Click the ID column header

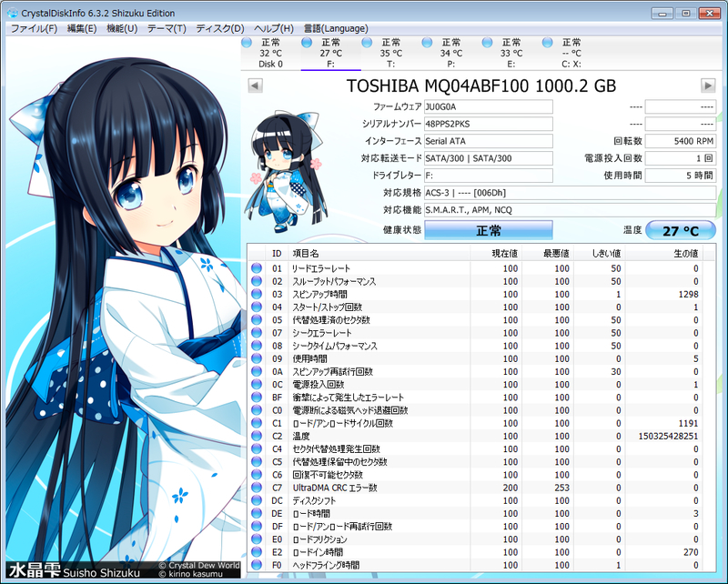point(277,254)
